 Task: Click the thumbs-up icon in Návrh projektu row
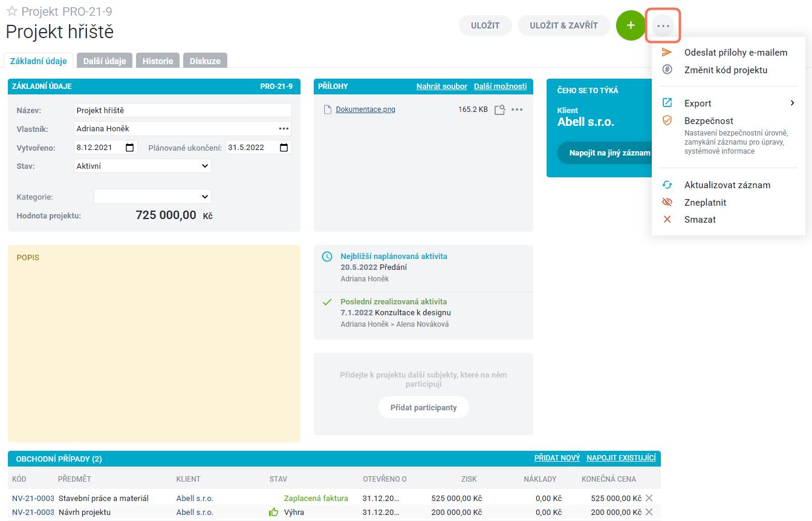[x=274, y=512]
